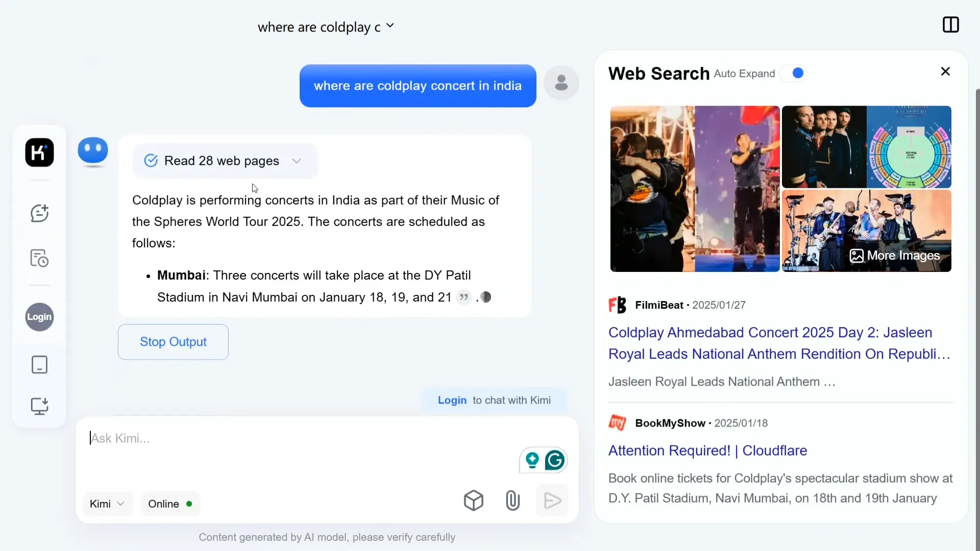Open the citation quote icon after January 21

(x=463, y=297)
